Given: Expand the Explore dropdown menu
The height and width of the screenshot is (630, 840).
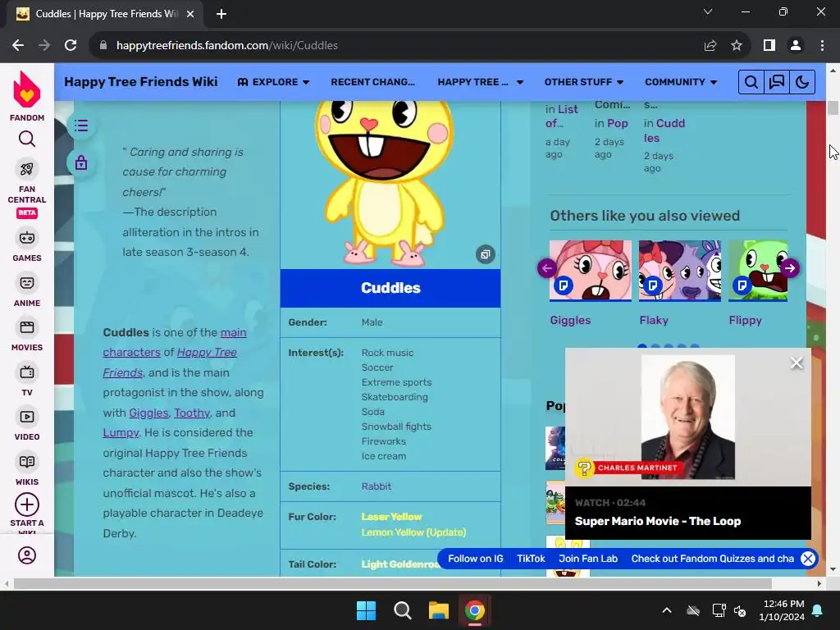Looking at the screenshot, I should (273, 82).
